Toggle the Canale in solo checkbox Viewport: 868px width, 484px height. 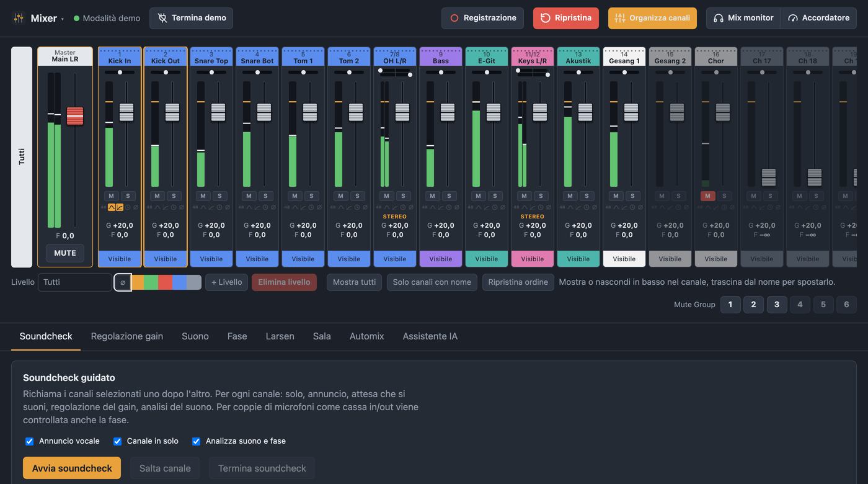pos(117,441)
